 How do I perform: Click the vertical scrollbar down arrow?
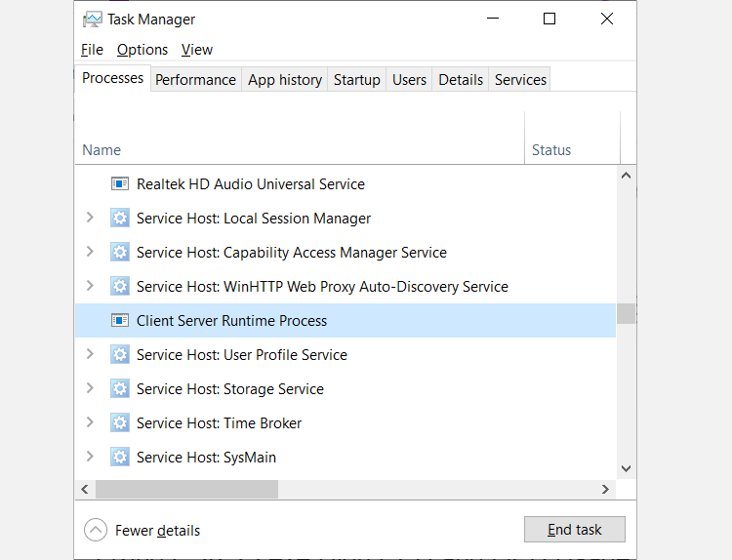click(x=626, y=469)
